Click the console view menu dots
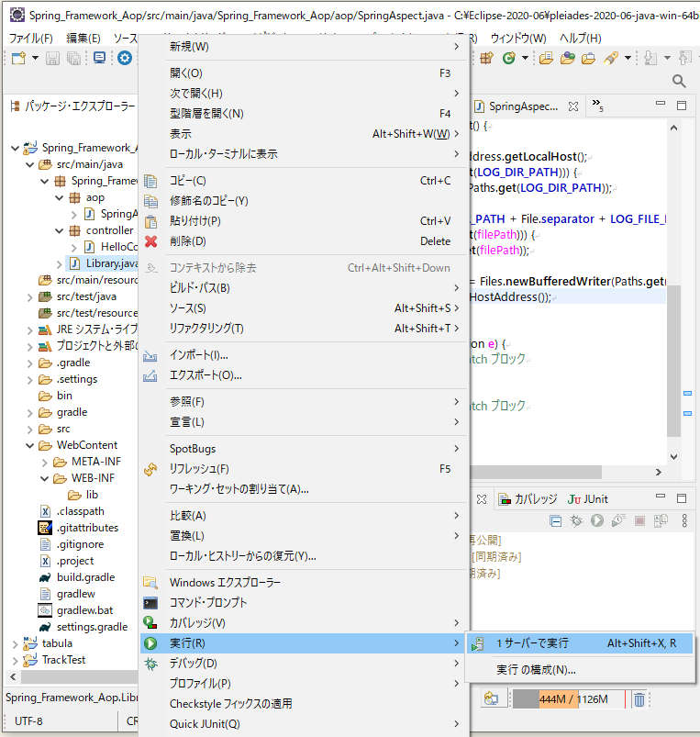This screenshot has height=737, width=700. coord(684,520)
